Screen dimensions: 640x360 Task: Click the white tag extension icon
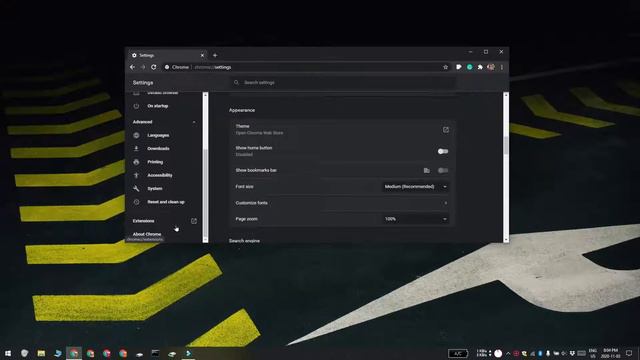click(x=459, y=67)
